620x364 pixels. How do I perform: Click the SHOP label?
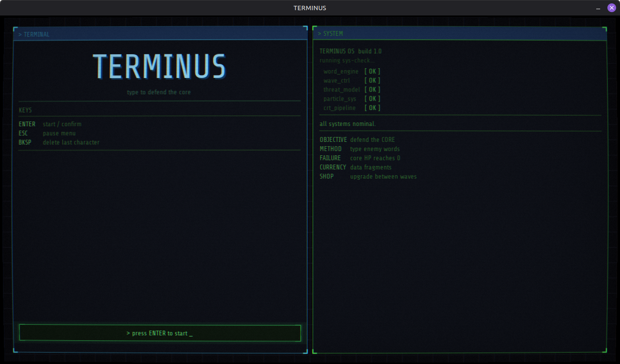(x=326, y=177)
